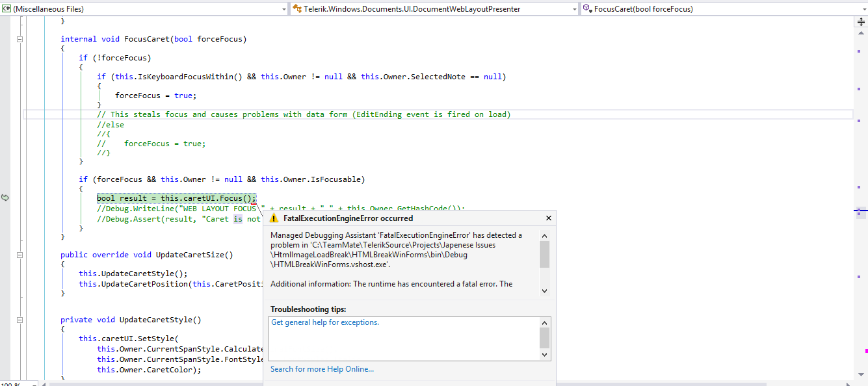Click the 'public override void UpdateCaretSize()' line

tap(146, 255)
